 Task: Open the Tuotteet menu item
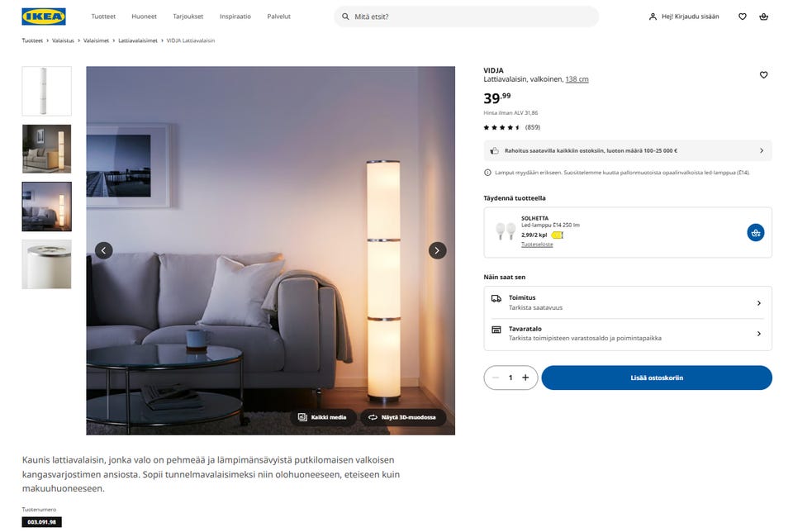[103, 17]
